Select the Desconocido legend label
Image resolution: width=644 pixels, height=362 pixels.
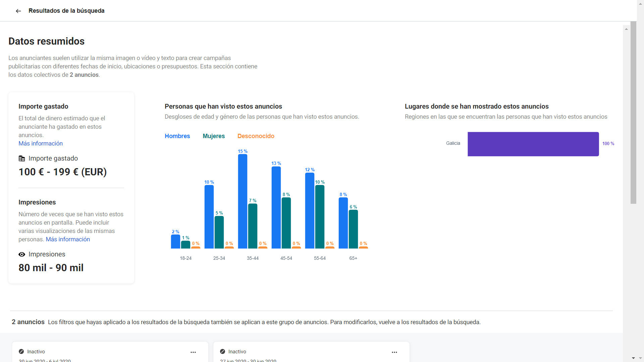pos(256,136)
